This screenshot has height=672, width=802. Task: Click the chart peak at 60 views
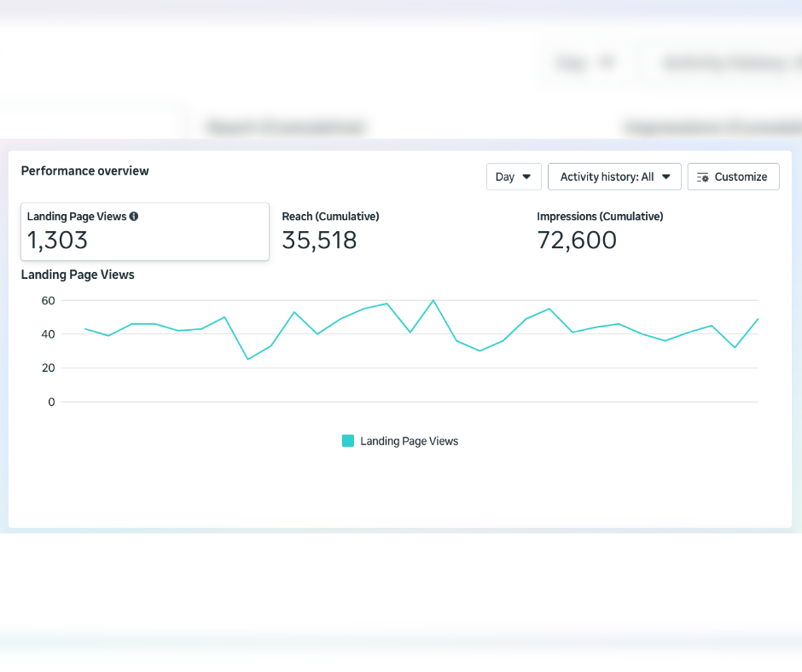tap(433, 300)
